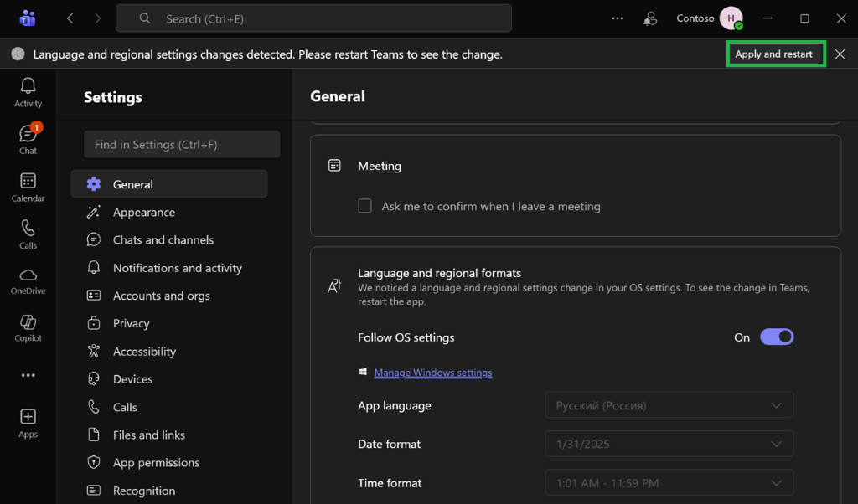Go forward with the forward arrow
This screenshot has width=858, height=504.
click(x=97, y=18)
